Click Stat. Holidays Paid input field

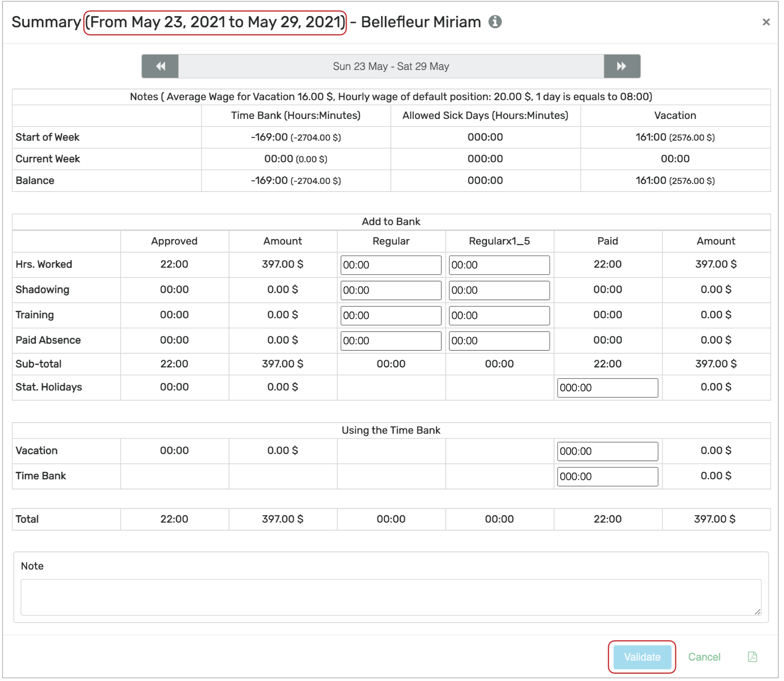click(607, 388)
